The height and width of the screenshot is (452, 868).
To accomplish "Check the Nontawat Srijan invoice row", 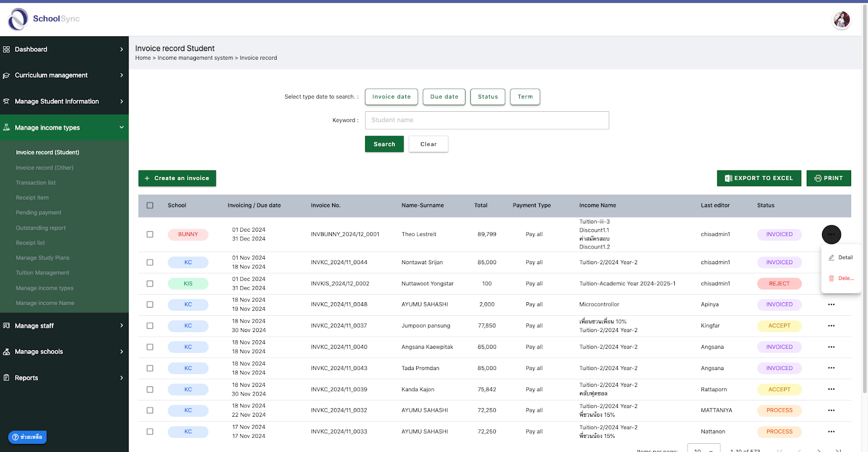I will (150, 262).
